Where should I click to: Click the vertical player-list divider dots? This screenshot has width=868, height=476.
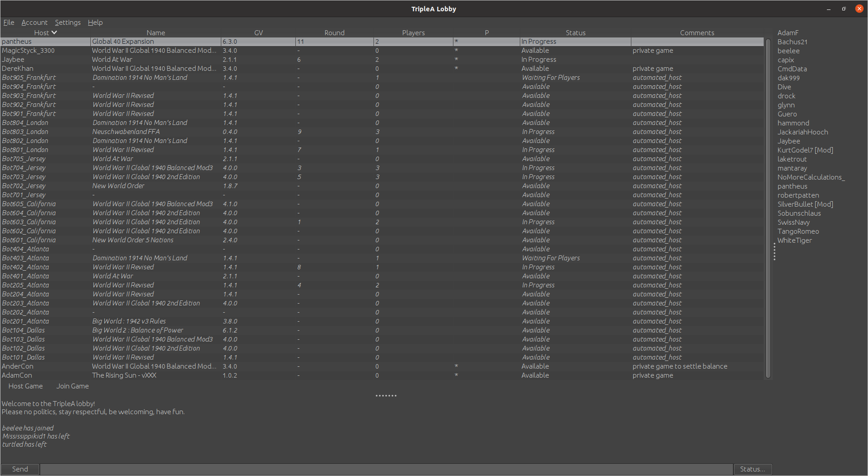coord(774,252)
